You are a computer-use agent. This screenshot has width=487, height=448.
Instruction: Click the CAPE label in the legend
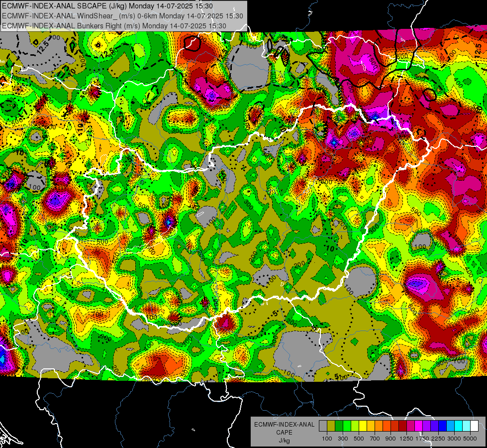(284, 433)
